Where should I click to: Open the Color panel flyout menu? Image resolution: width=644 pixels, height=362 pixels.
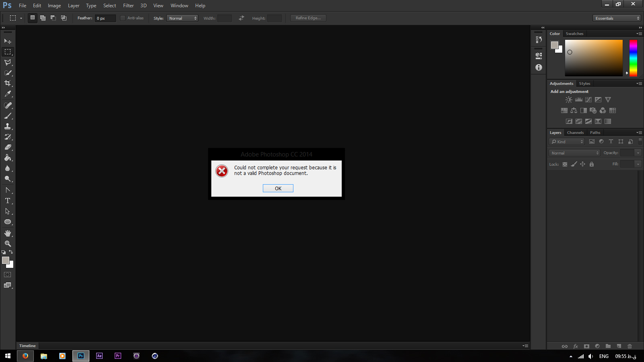(639, 34)
